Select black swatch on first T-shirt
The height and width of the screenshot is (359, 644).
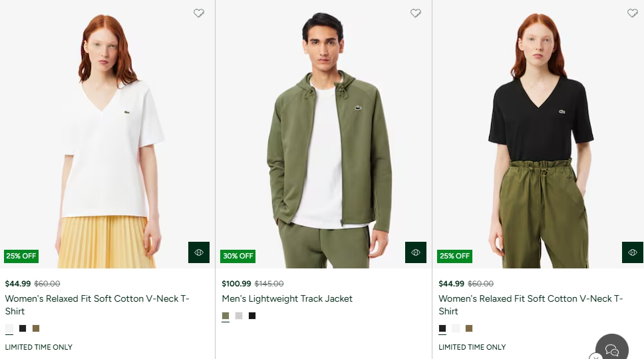coord(23,328)
